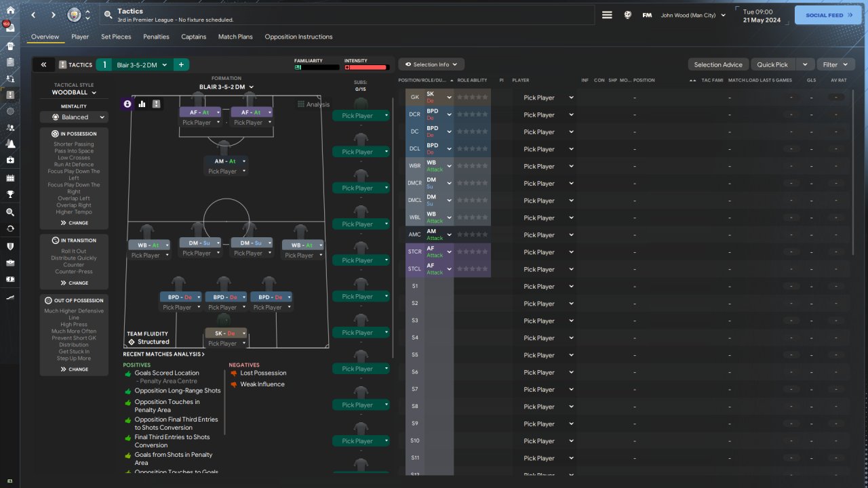Open the search magnifier in top bar
Screen dimensions: 868x488
point(108,14)
